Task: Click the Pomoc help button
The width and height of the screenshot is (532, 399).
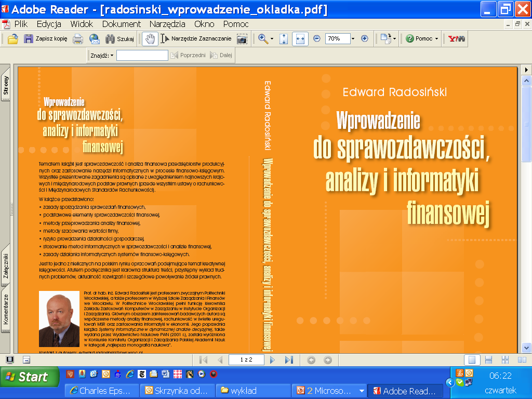Action: point(419,38)
